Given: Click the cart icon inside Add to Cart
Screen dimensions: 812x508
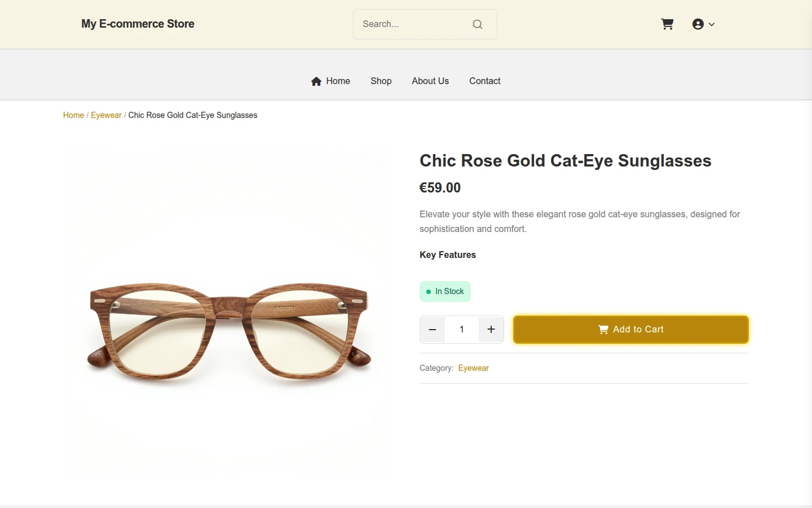Looking at the screenshot, I should (x=603, y=330).
